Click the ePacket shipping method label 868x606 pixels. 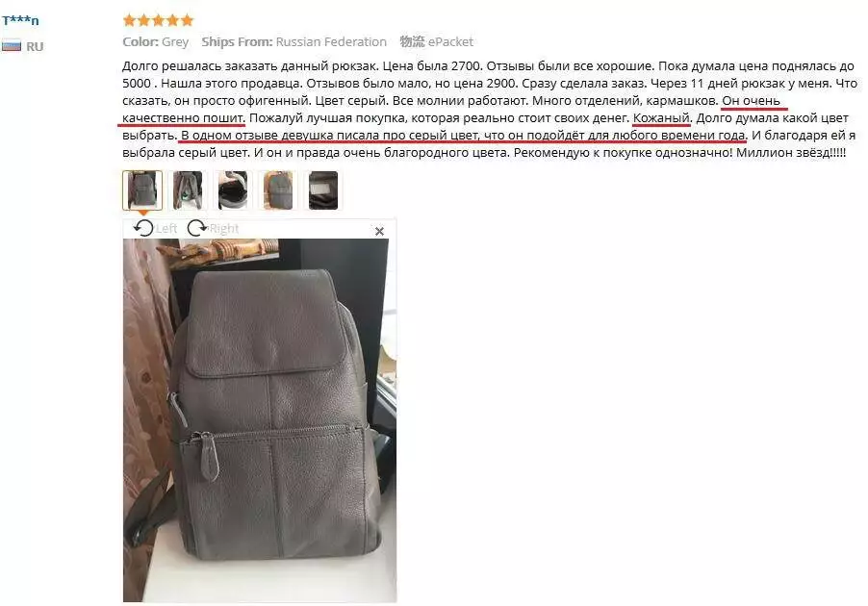point(450,41)
